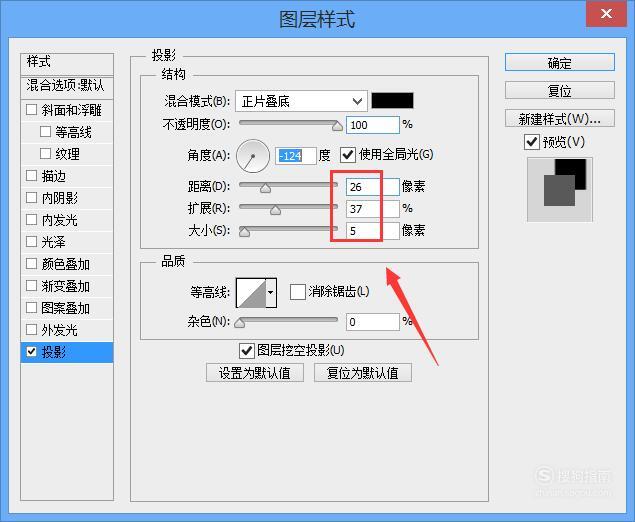635x522 pixels.
Task: Click the 大小 field showing 5
Action: click(373, 231)
